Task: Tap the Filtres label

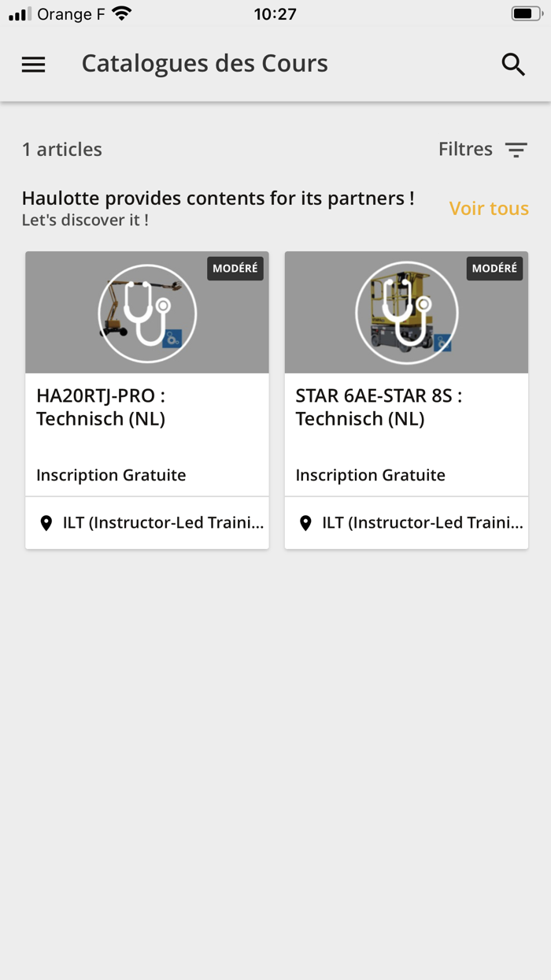Action: pos(465,150)
